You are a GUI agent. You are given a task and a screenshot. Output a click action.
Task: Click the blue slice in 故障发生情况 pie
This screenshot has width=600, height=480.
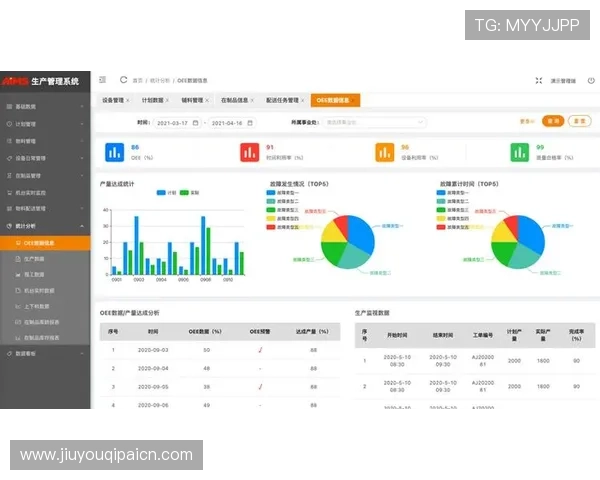[358, 232]
